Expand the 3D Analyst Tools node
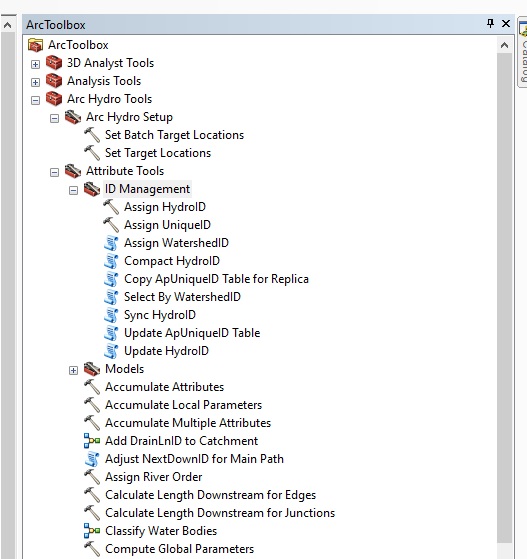527x559 pixels. tap(35, 65)
